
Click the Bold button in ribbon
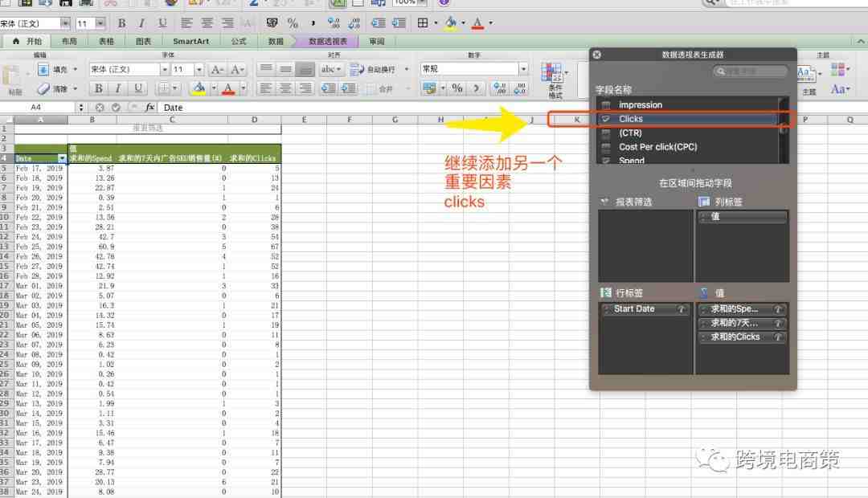(99, 88)
